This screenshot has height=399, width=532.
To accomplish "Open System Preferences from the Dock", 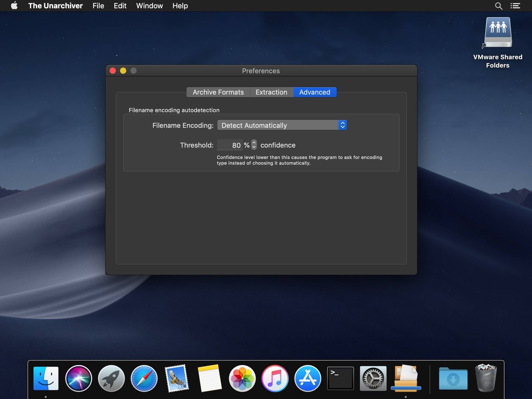I will [373, 378].
